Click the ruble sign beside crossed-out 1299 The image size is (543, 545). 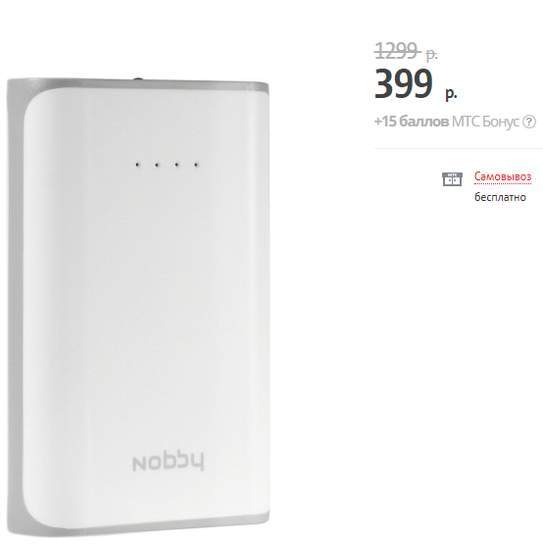click(432, 55)
